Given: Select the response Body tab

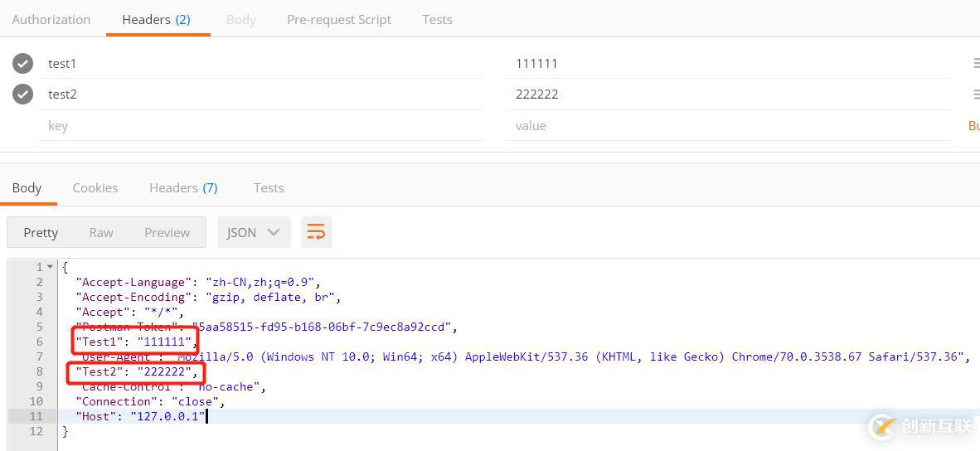Looking at the screenshot, I should tap(27, 188).
